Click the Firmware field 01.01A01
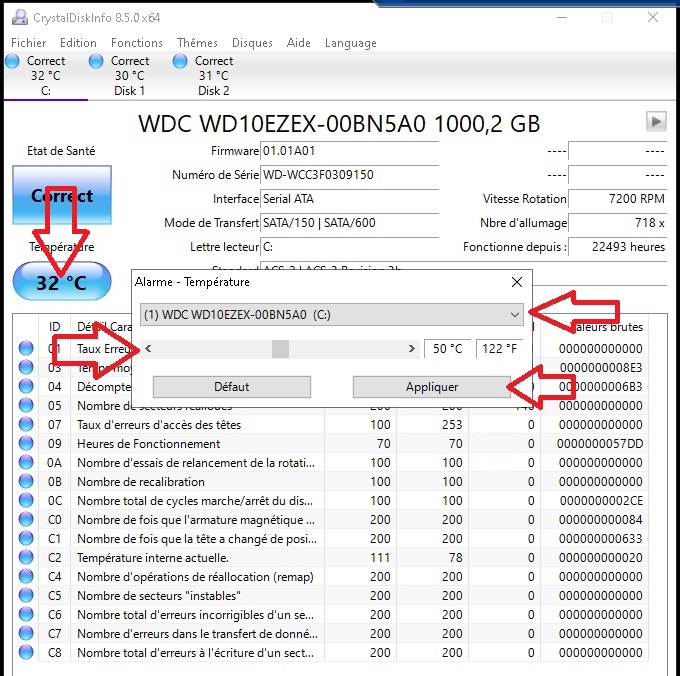This screenshot has height=676, width=680. (350, 151)
